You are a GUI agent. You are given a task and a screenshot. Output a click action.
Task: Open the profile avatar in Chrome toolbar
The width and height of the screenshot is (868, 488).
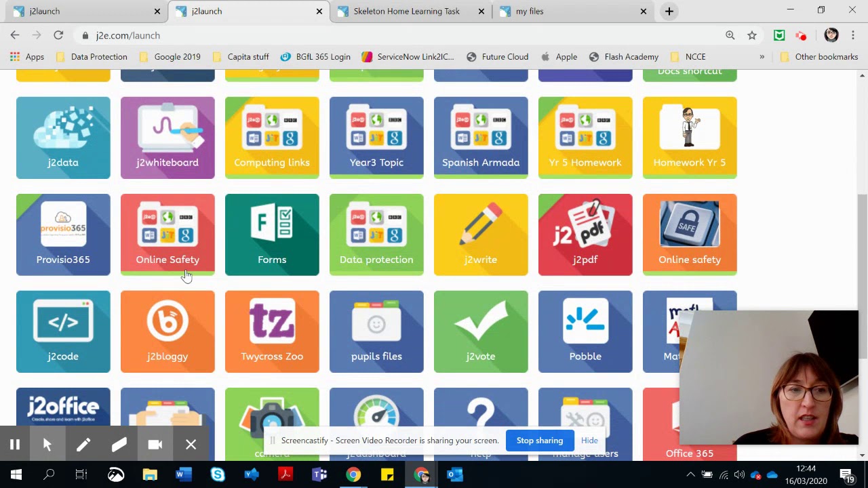point(831,35)
